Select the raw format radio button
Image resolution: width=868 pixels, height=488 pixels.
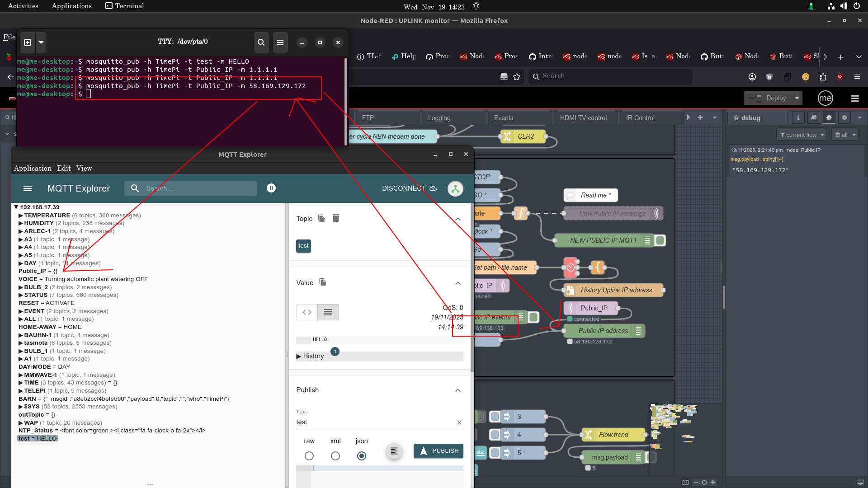click(x=309, y=456)
